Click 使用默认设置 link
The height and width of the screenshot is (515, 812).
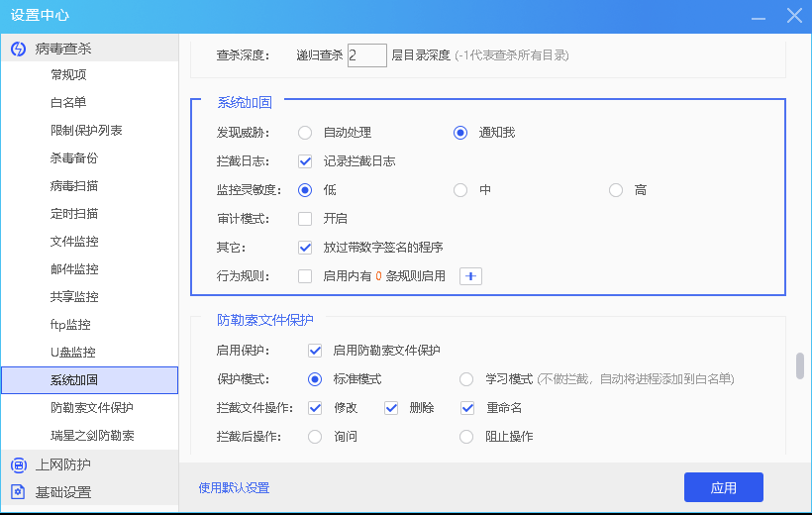coord(234,488)
